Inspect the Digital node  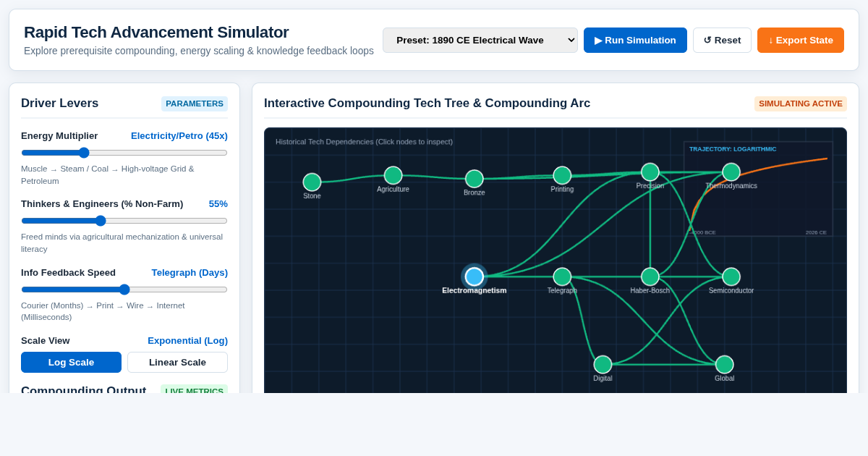click(603, 365)
